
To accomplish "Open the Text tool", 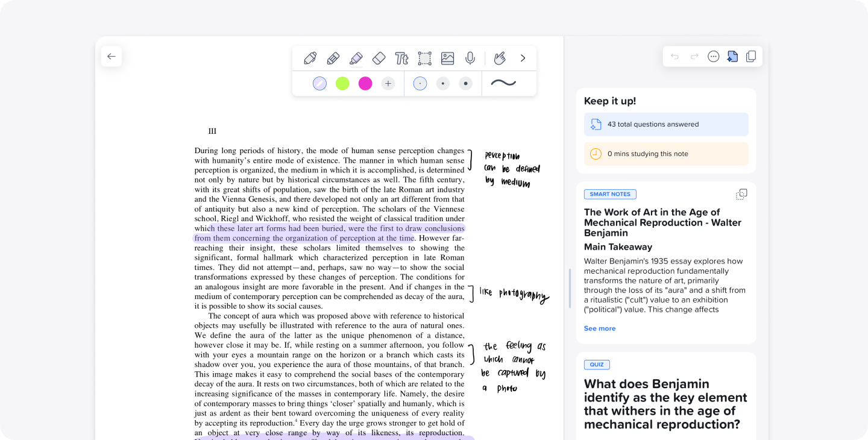I will (x=402, y=58).
